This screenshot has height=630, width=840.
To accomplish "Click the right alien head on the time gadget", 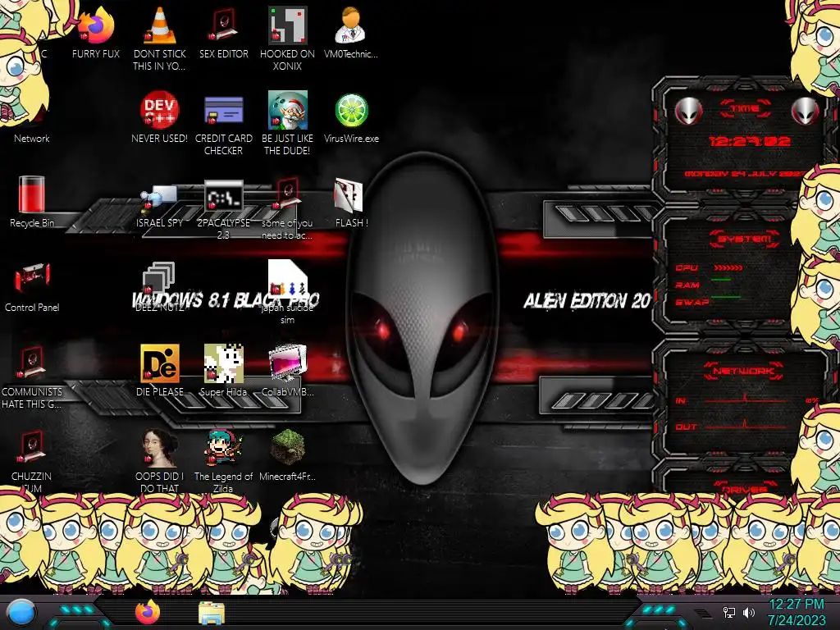I will (x=806, y=112).
